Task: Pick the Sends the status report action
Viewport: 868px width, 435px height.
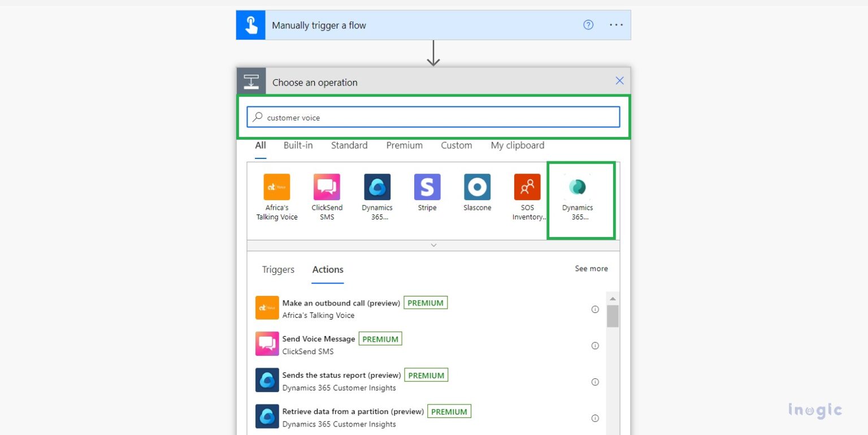Action: coord(341,376)
